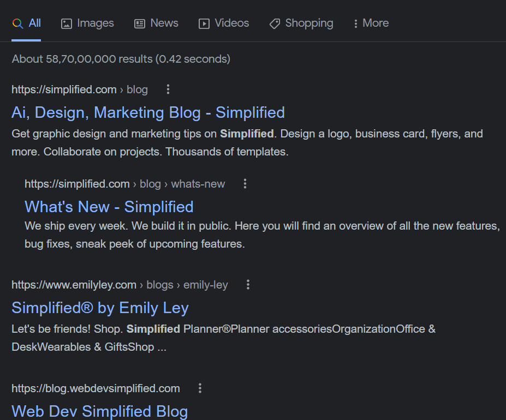Click the https://simplified.com › blog URL

coord(80,89)
